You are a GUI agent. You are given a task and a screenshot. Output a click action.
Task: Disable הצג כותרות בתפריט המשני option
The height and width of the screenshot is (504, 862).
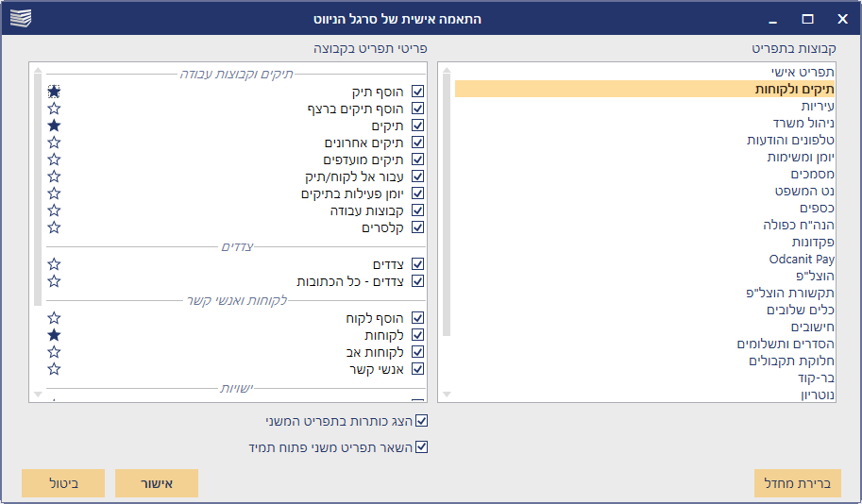coord(422,421)
